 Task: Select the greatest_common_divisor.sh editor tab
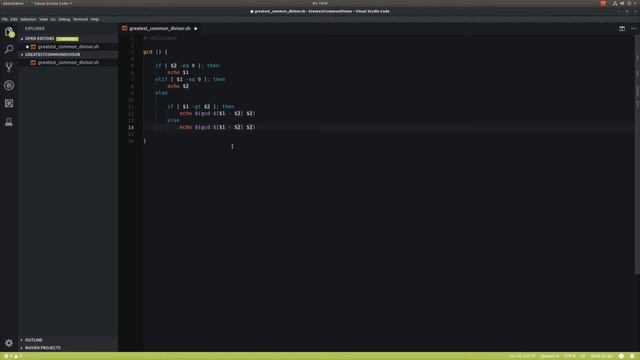click(160, 29)
